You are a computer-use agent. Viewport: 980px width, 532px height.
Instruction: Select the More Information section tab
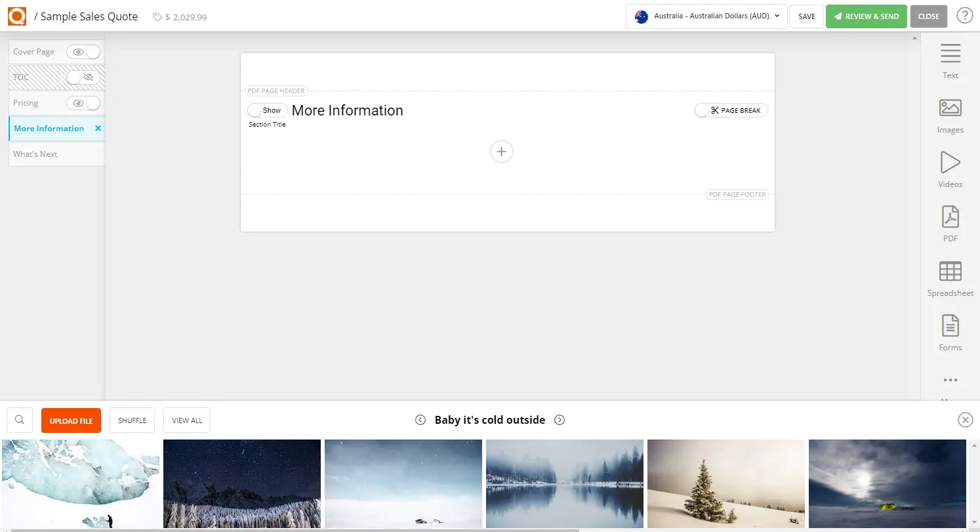49,129
